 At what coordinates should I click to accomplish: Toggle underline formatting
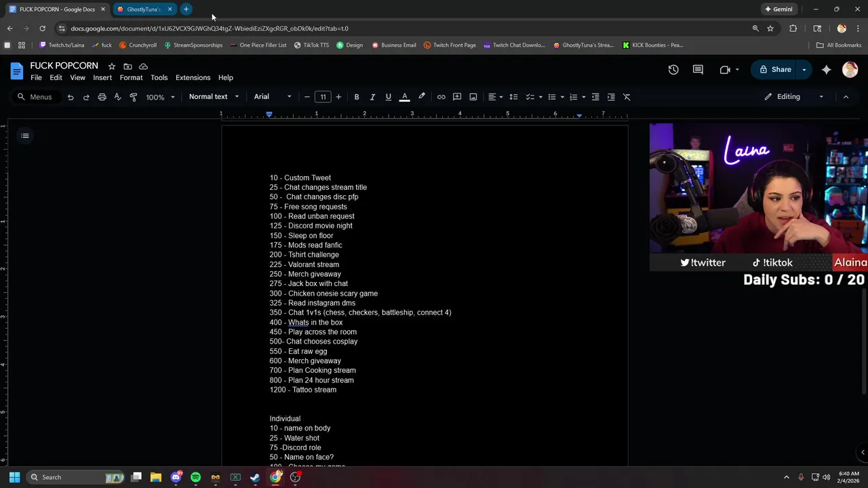pyautogui.click(x=388, y=97)
